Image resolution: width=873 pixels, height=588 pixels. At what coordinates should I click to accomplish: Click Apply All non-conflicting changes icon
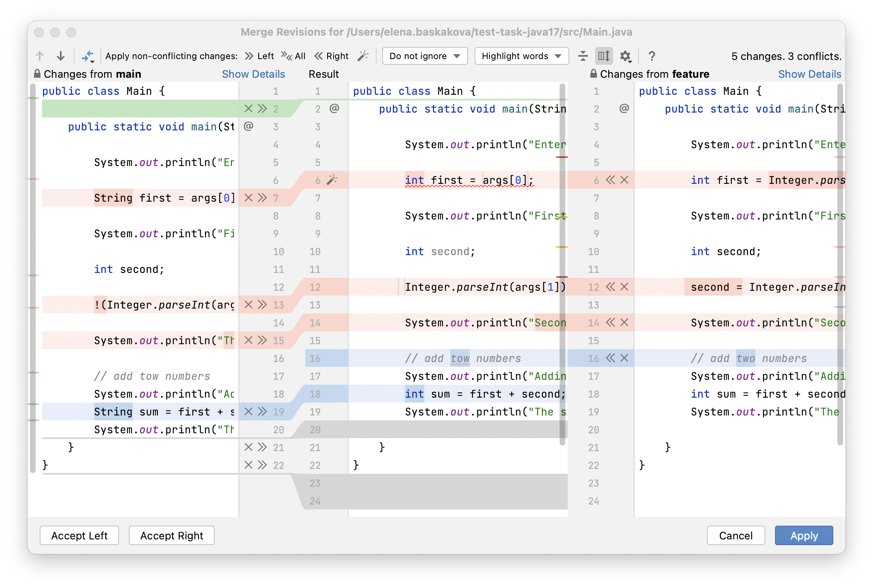click(88, 56)
